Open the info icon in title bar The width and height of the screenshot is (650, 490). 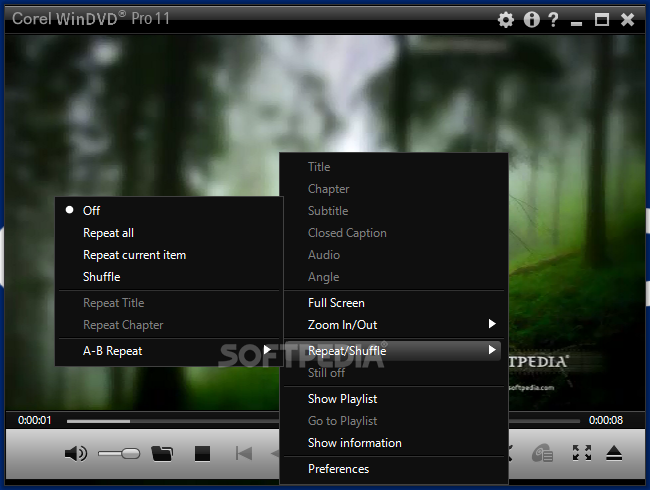tap(531, 19)
